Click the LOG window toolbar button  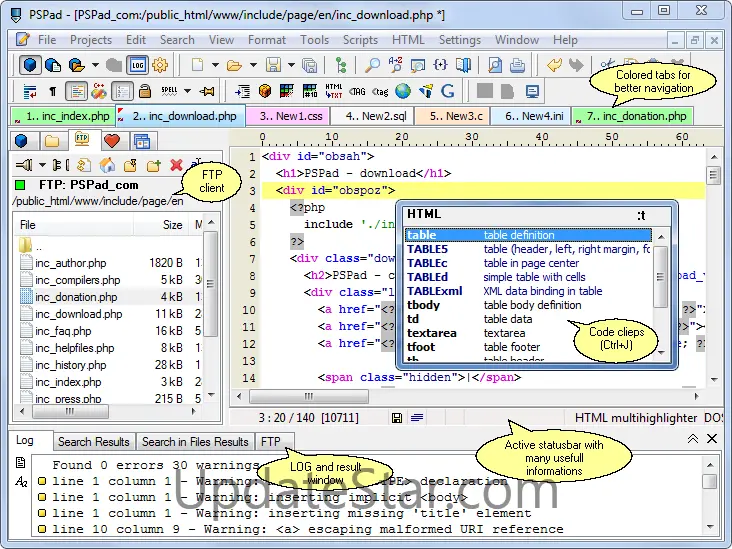137,65
